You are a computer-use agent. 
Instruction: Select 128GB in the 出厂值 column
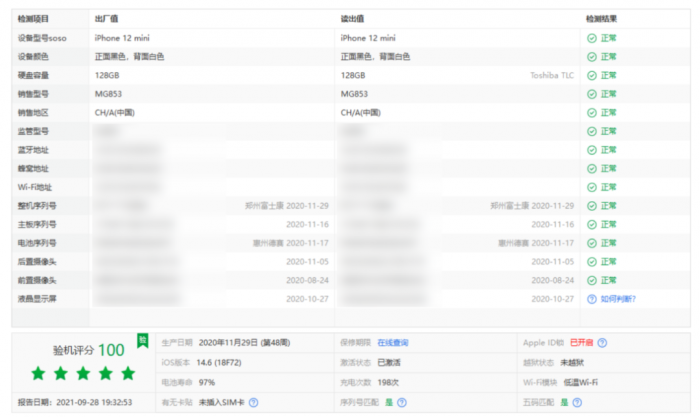(x=107, y=75)
